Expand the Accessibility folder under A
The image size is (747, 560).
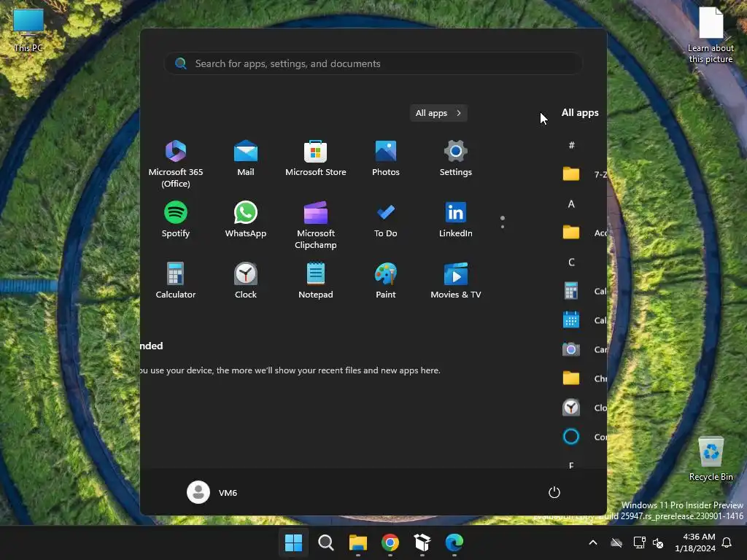(584, 233)
